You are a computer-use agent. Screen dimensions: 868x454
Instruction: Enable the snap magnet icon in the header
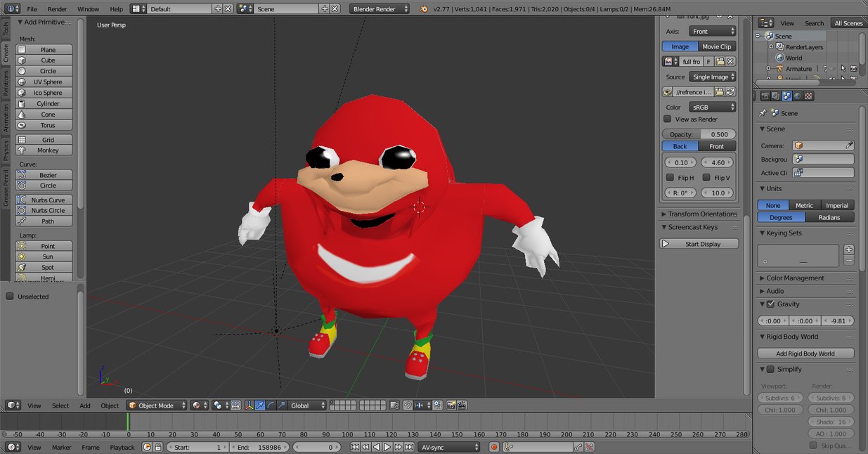(x=407, y=406)
